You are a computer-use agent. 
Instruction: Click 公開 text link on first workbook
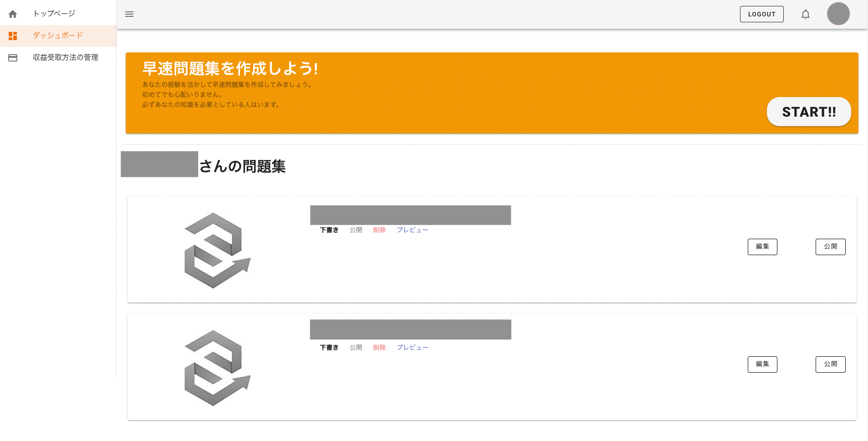point(356,230)
